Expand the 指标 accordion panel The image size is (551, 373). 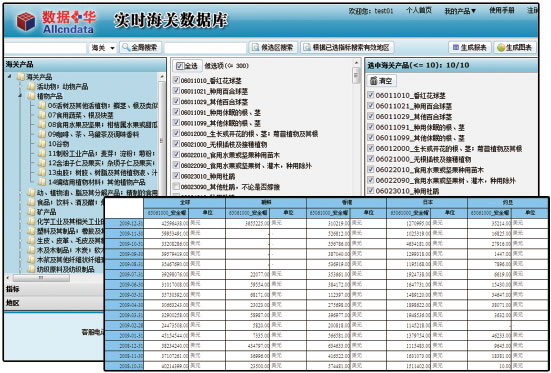point(54,289)
